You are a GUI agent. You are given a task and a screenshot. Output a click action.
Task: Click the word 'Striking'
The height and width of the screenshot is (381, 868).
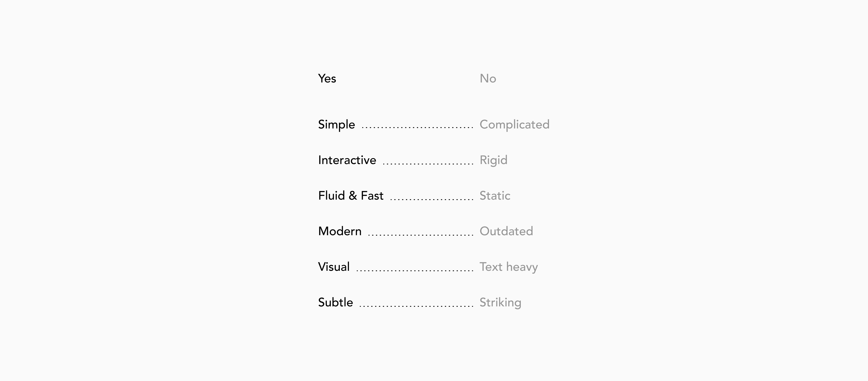pos(500,302)
